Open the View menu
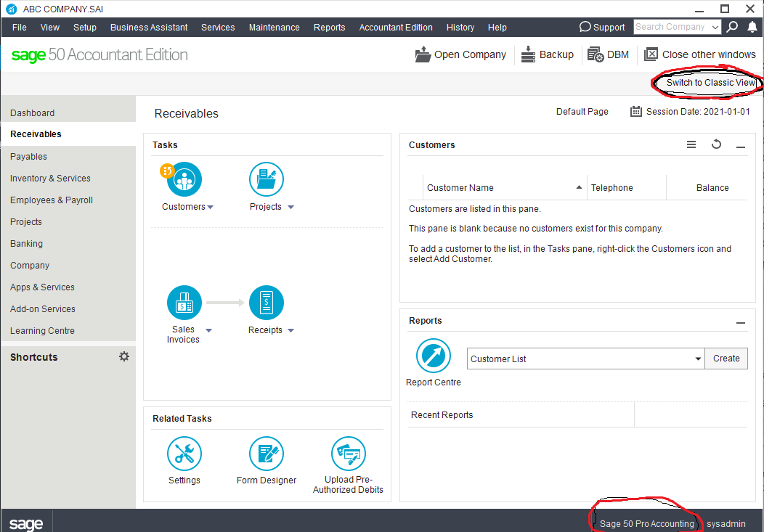The width and height of the screenshot is (764, 532). pyautogui.click(x=49, y=28)
